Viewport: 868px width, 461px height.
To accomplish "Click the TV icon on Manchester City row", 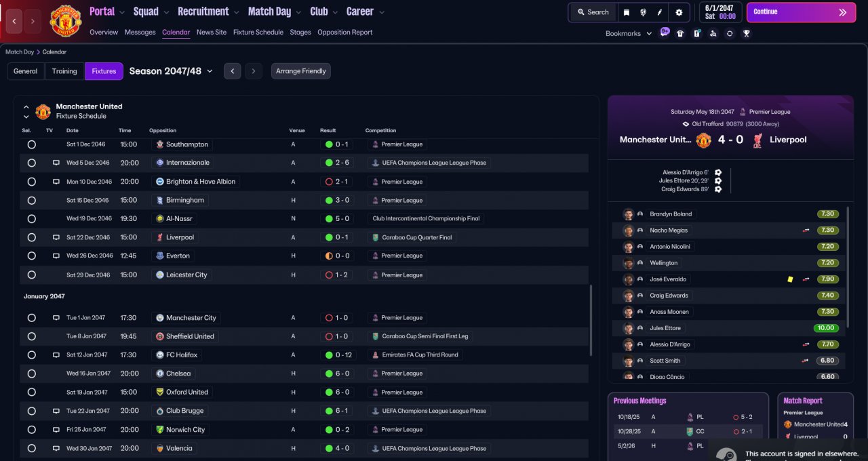I will [56, 318].
